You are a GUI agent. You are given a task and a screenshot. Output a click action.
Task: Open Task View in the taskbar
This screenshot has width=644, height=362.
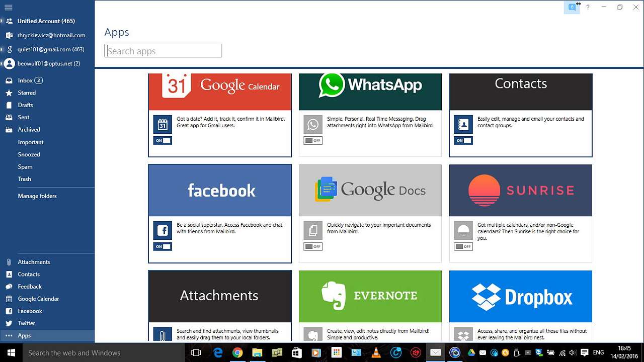(196, 352)
